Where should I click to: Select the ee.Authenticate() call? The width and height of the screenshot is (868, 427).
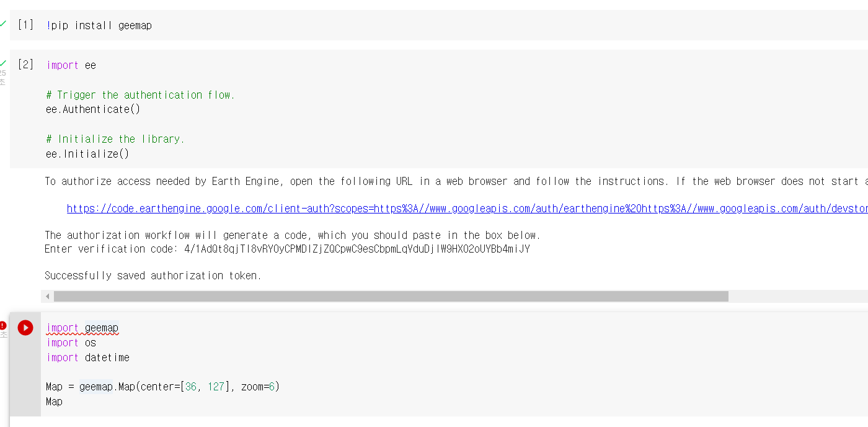point(93,109)
